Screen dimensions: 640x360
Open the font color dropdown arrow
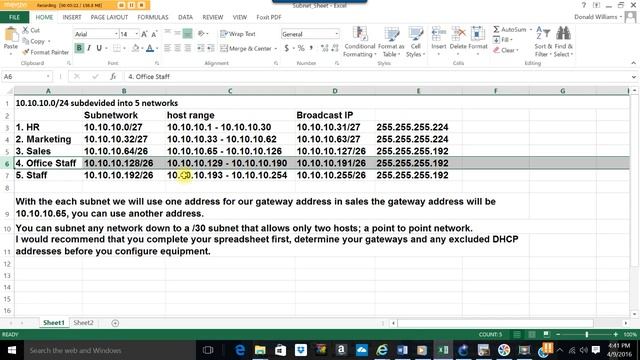[x=157, y=49]
